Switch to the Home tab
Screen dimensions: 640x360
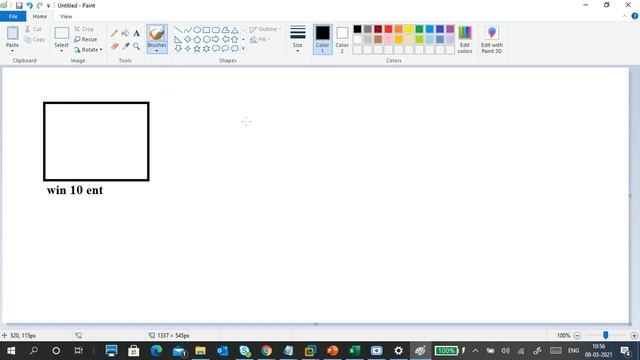pyautogui.click(x=40, y=16)
